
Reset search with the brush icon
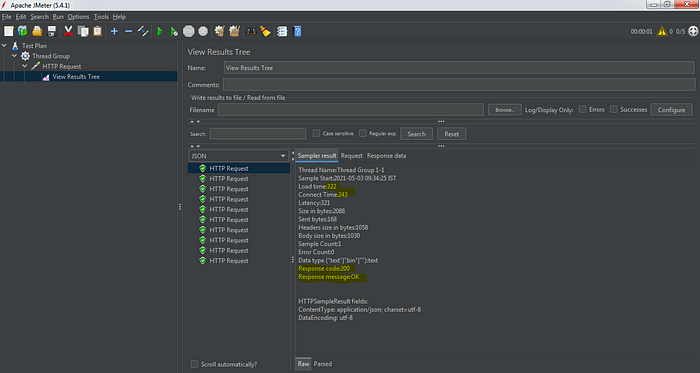coord(266,31)
